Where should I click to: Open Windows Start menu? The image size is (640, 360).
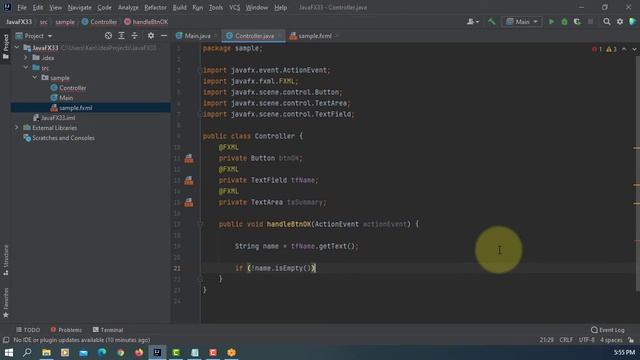(9, 352)
